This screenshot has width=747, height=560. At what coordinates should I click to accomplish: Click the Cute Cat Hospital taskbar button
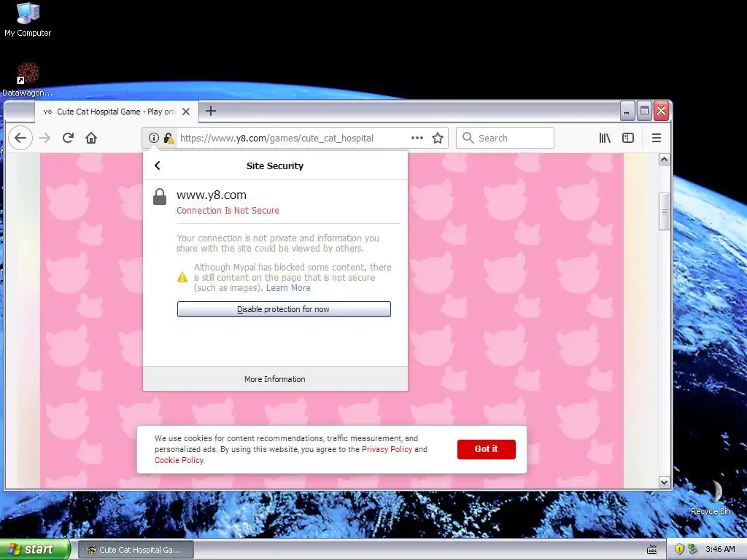tap(136, 550)
